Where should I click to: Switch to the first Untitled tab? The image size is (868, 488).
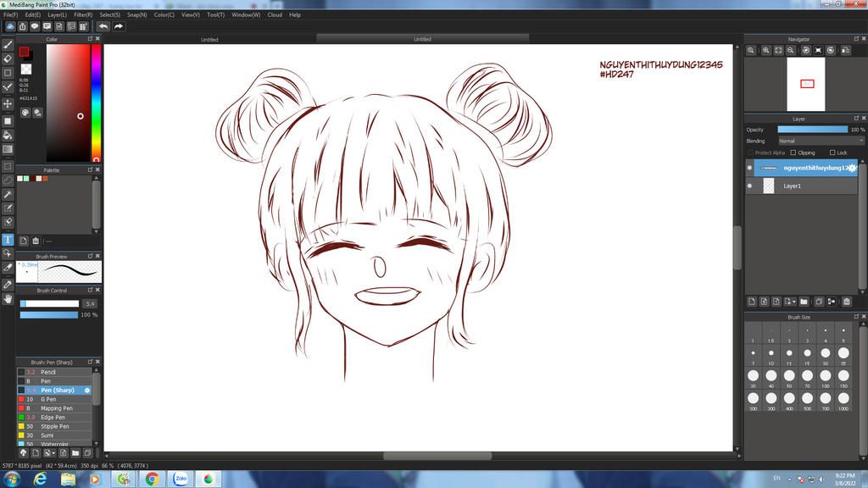(x=210, y=39)
